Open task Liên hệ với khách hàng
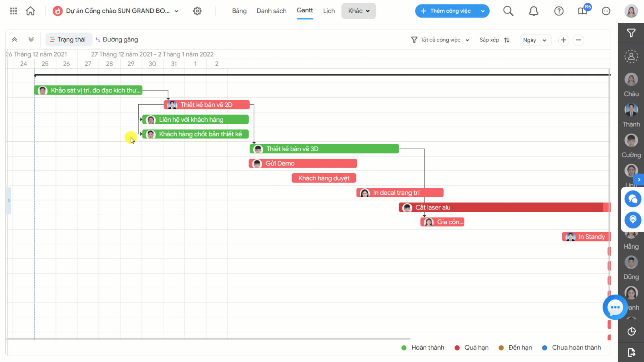 tap(195, 119)
